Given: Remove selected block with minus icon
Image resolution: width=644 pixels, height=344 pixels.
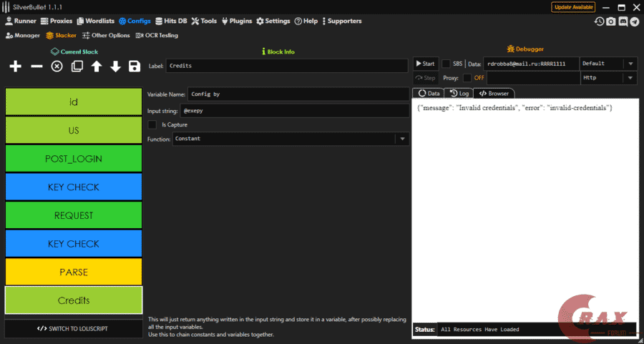Looking at the screenshot, I should (36, 66).
